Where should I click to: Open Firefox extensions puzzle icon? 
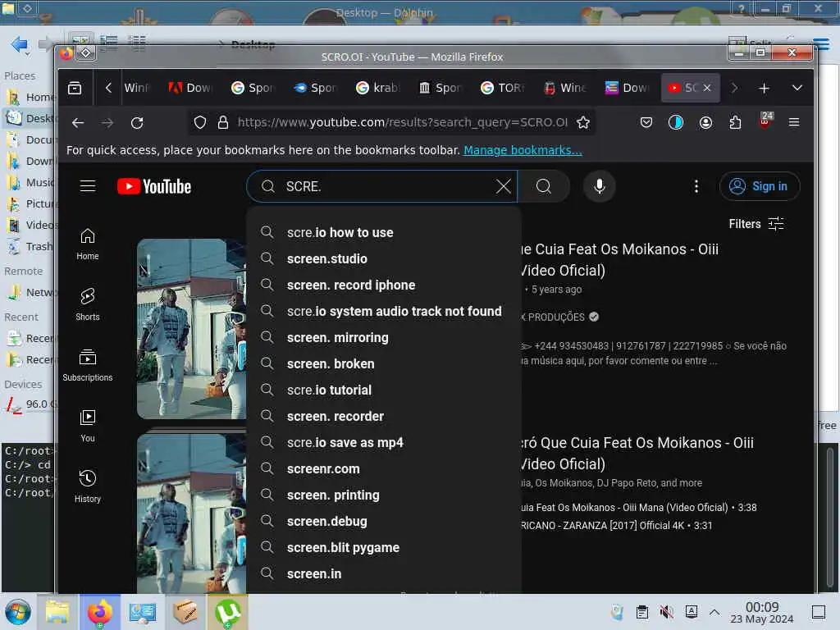coord(735,123)
